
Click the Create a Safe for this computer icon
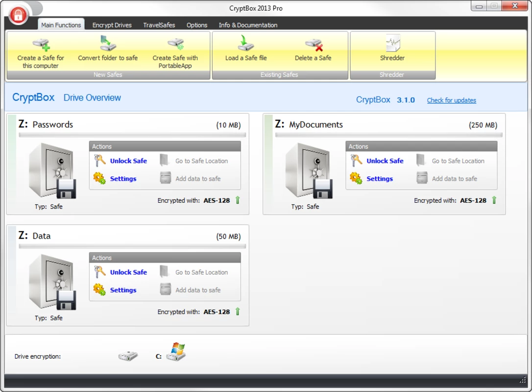[x=41, y=44]
